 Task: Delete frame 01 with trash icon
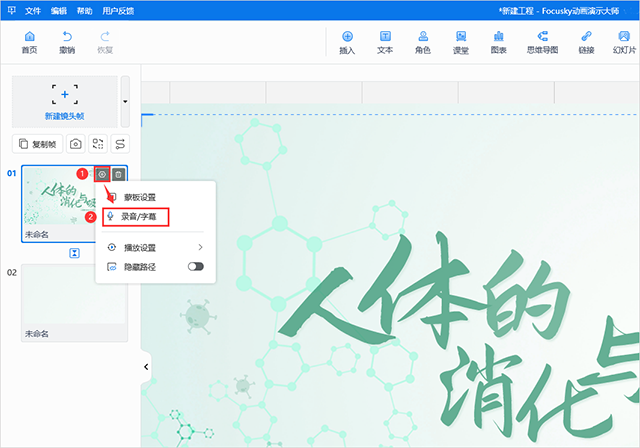(118, 175)
